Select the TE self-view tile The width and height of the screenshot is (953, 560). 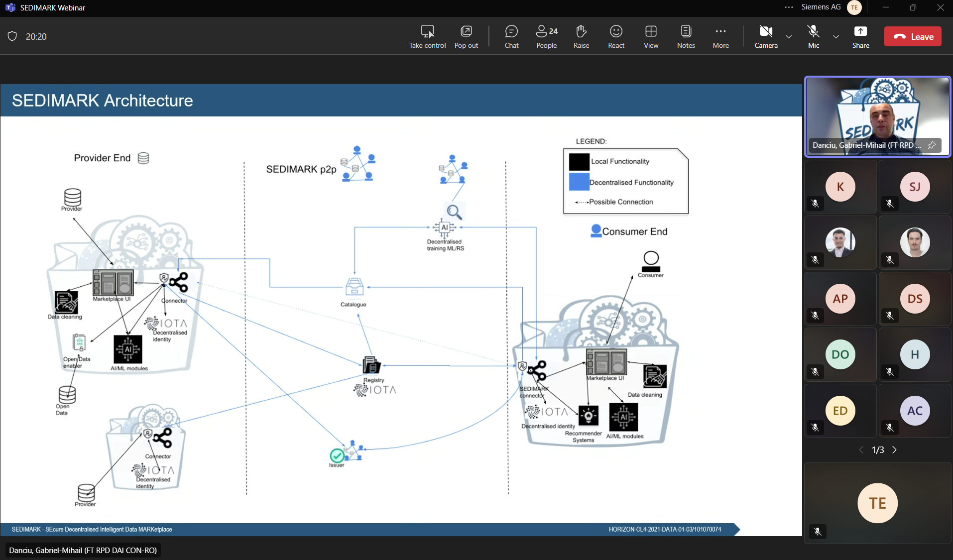(x=877, y=503)
